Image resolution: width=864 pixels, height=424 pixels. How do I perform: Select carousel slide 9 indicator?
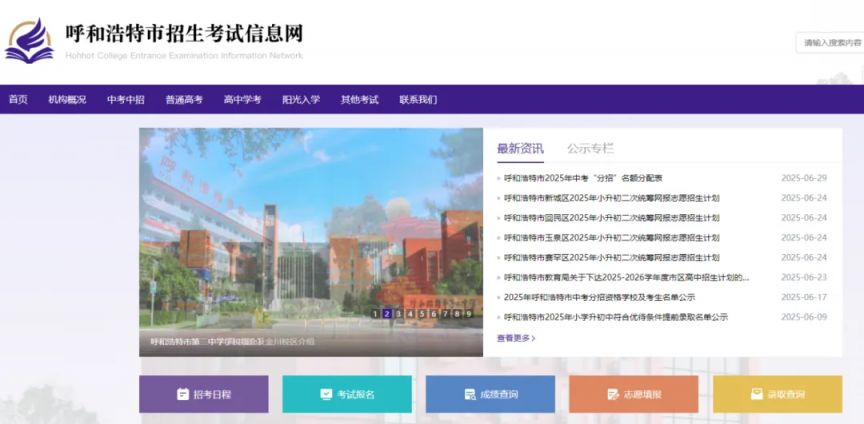tap(468, 313)
